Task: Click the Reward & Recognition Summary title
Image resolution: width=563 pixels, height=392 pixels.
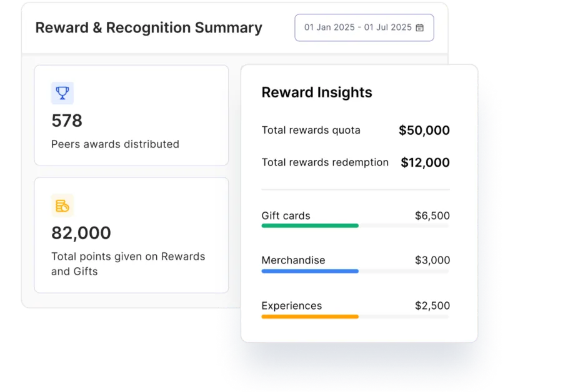Action: pos(149,27)
